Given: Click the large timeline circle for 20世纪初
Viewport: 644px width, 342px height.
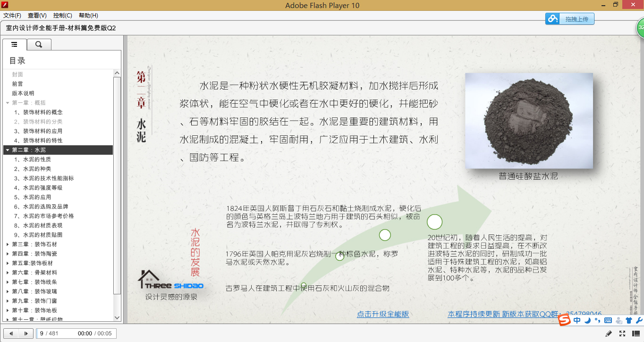Looking at the screenshot, I should pyautogui.click(x=434, y=222).
